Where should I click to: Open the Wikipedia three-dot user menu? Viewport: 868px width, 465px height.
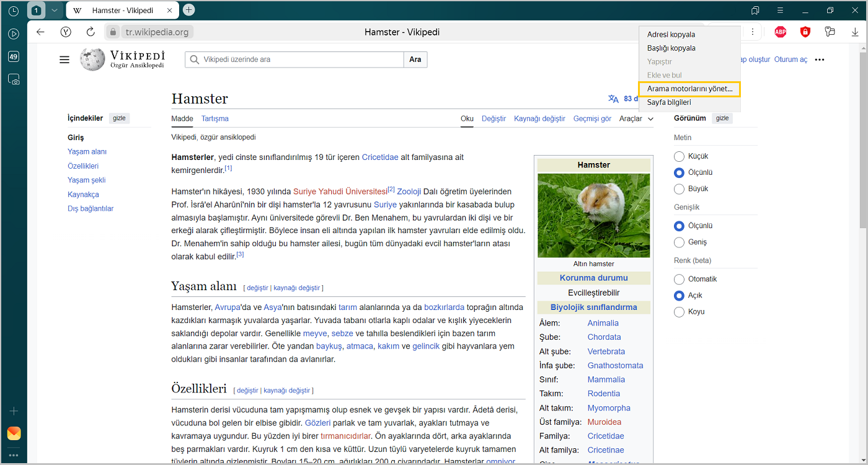(820, 60)
